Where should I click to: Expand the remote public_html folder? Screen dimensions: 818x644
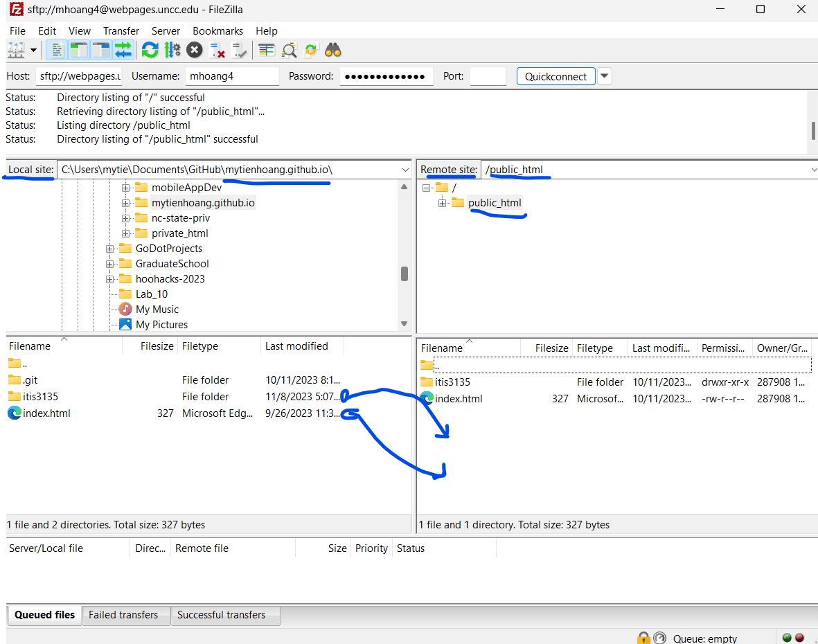click(441, 202)
